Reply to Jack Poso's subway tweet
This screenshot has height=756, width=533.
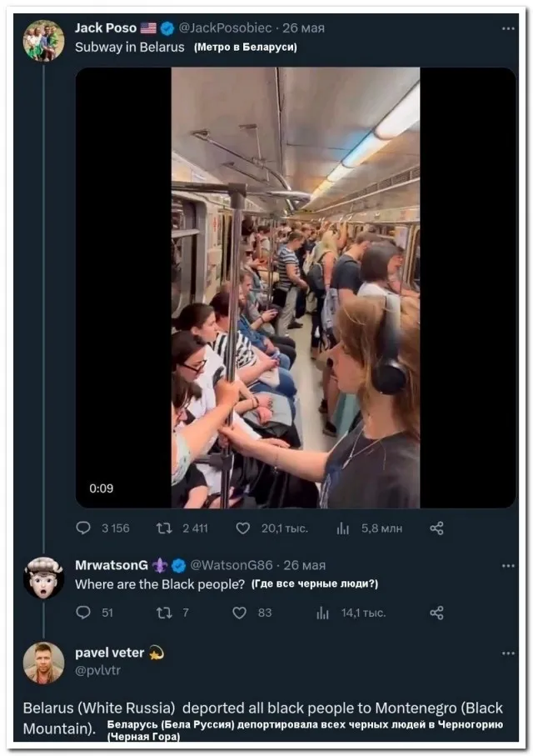(83, 528)
